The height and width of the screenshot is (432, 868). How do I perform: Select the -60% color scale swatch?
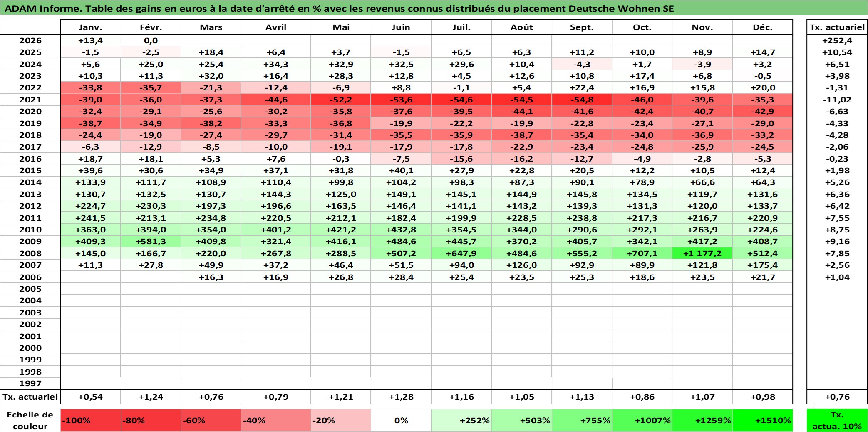point(211,420)
